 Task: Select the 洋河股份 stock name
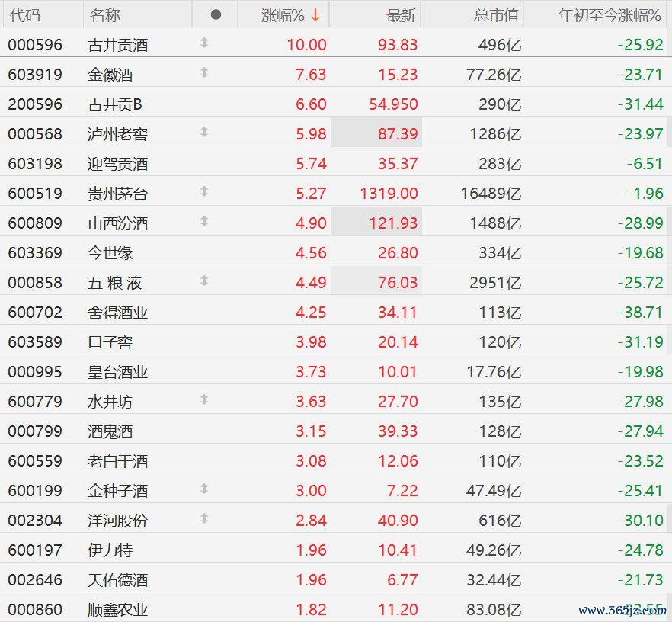pos(118,521)
